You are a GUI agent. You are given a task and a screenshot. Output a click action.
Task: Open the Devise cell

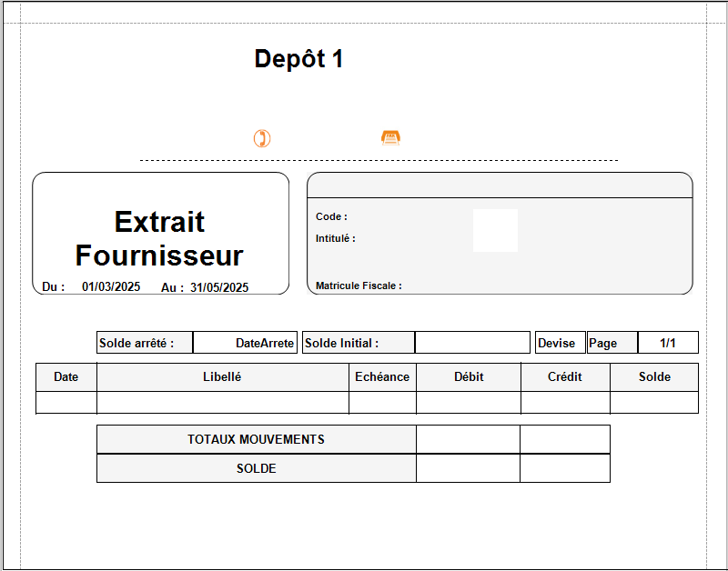click(x=560, y=342)
